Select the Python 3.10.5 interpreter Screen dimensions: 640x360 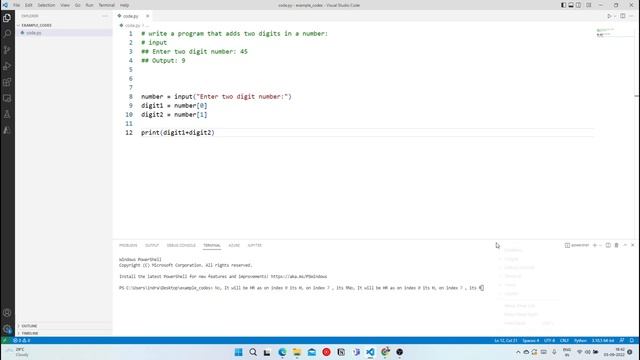[603, 340]
